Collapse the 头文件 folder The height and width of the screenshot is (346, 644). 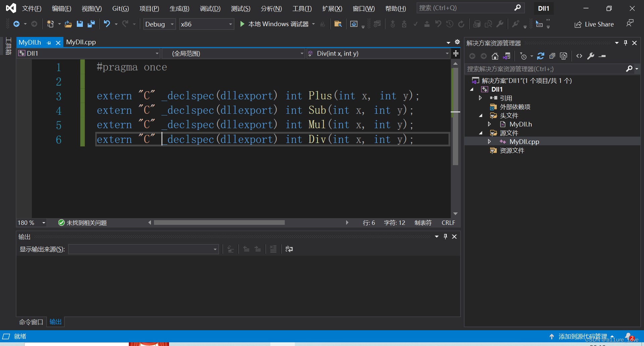(480, 115)
